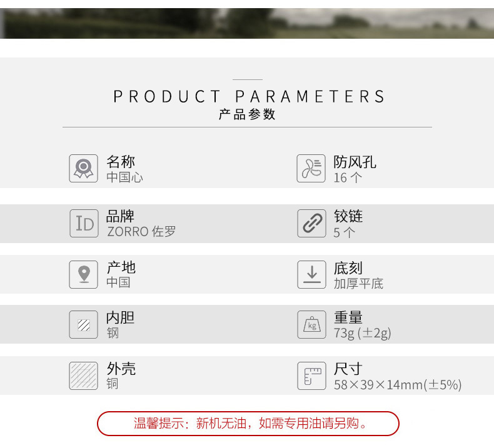494x448 pixels.
Task: Click the 产品参数 subtitle text
Action: [247, 115]
